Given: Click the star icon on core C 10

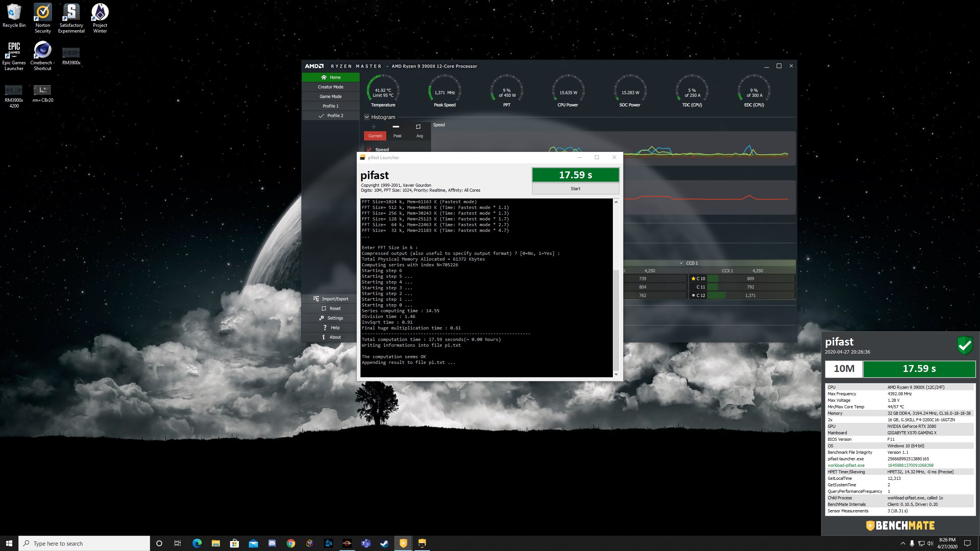Looking at the screenshot, I should click(693, 279).
